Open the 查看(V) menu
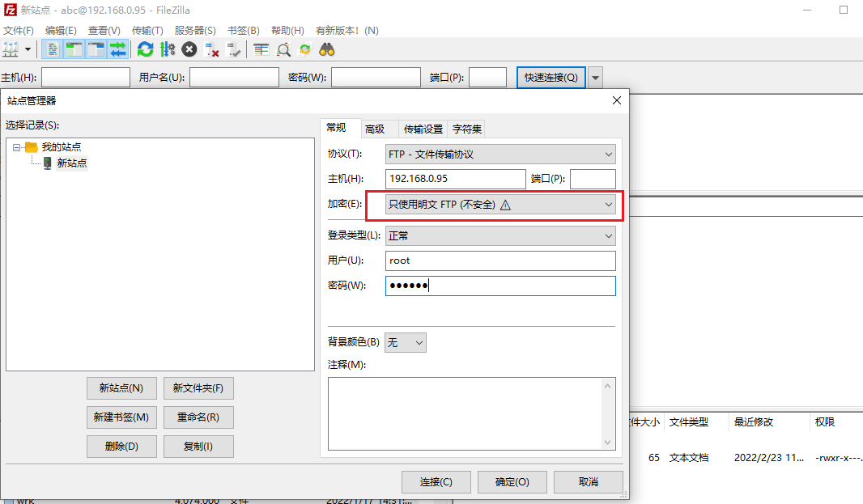This screenshot has width=863, height=504. tap(104, 30)
